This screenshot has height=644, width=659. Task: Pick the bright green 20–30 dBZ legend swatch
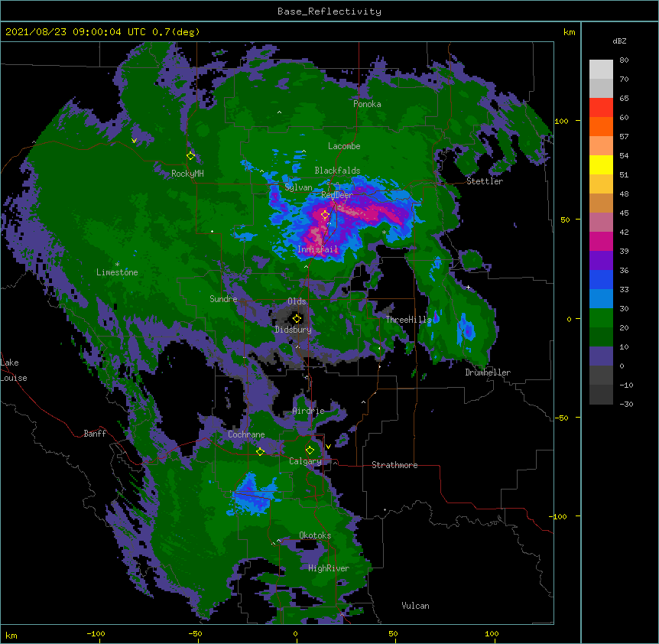[x=601, y=318]
